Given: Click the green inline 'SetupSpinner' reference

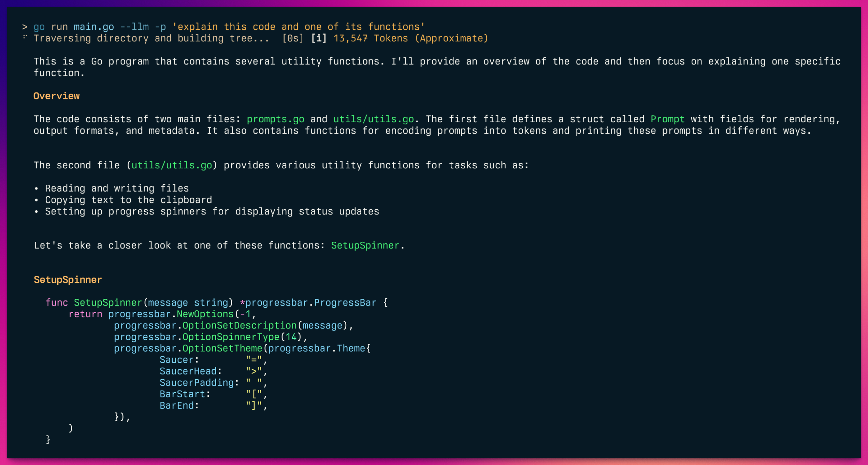Looking at the screenshot, I should (x=365, y=245).
